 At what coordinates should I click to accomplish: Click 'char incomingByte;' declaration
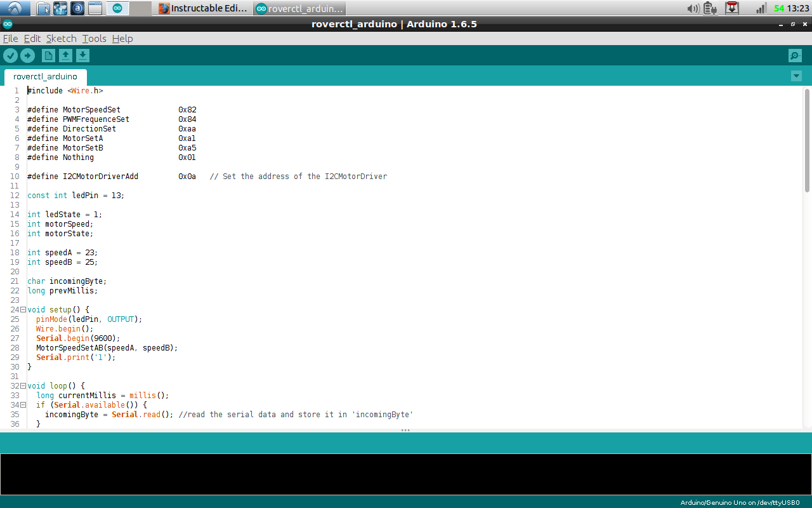67,281
